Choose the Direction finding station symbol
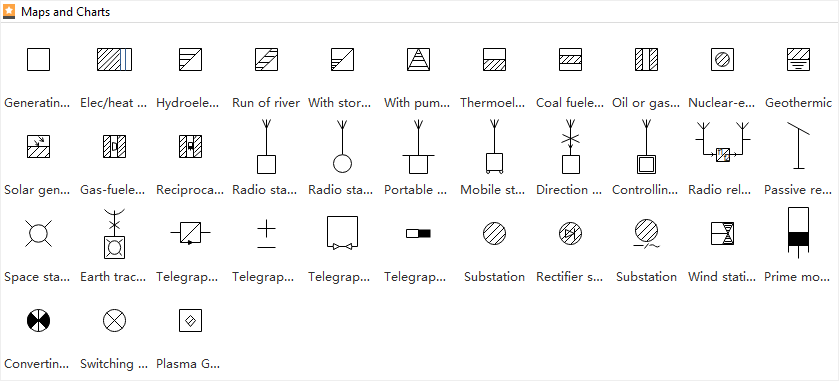 pos(570,147)
